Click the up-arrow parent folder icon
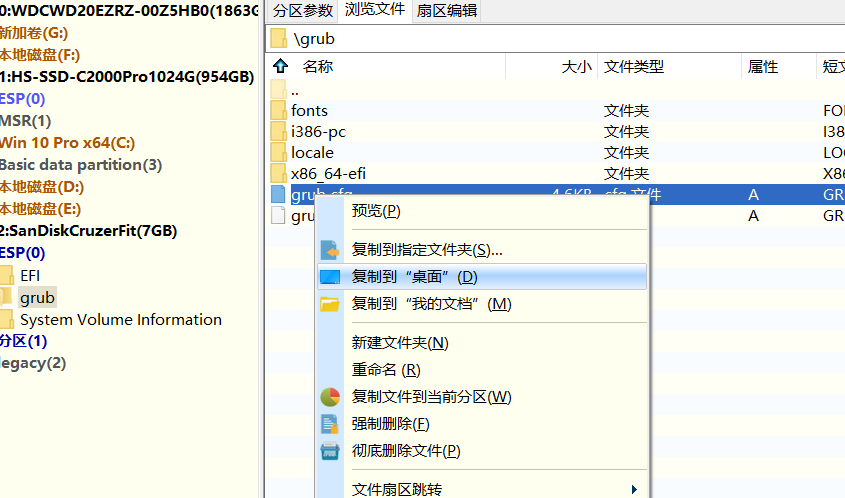The width and height of the screenshot is (845, 498). 280,66
